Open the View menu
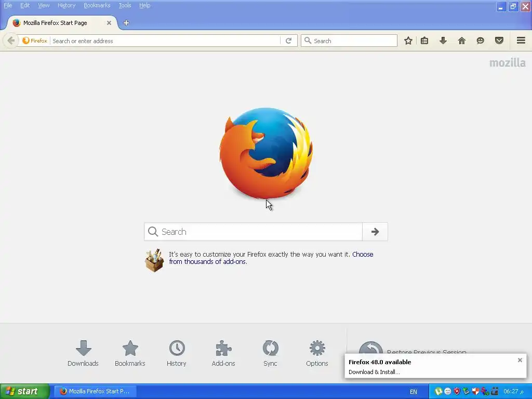Screen dimensions: 532x399 click(44, 5)
